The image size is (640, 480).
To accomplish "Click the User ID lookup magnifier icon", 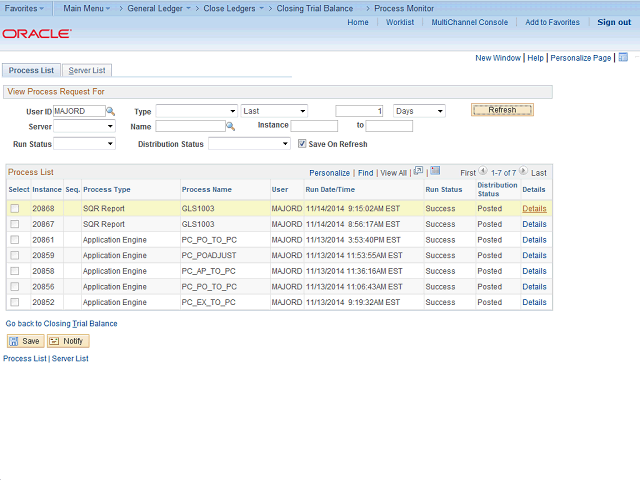I will point(111,111).
